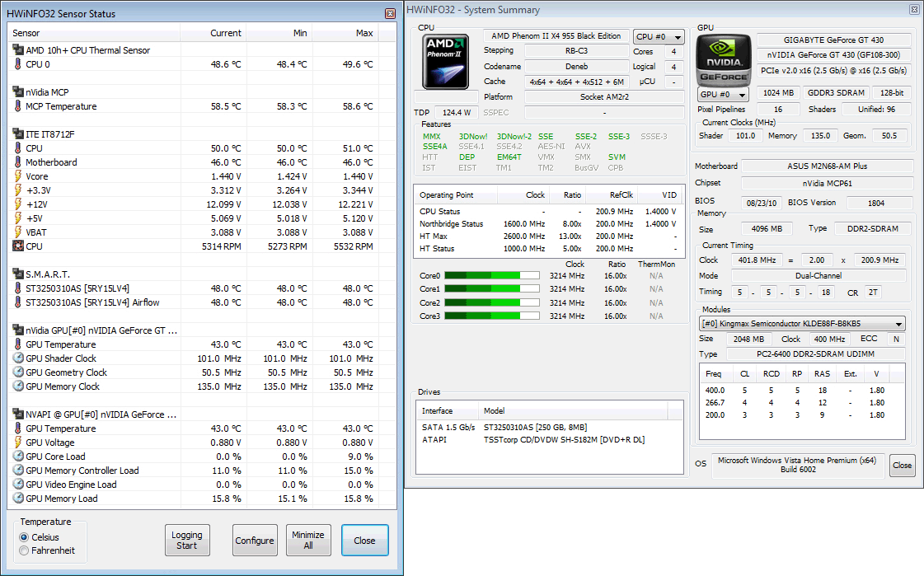Click the 5314 RPM CPU fan current value
The height and width of the screenshot is (576, 924).
(x=222, y=246)
